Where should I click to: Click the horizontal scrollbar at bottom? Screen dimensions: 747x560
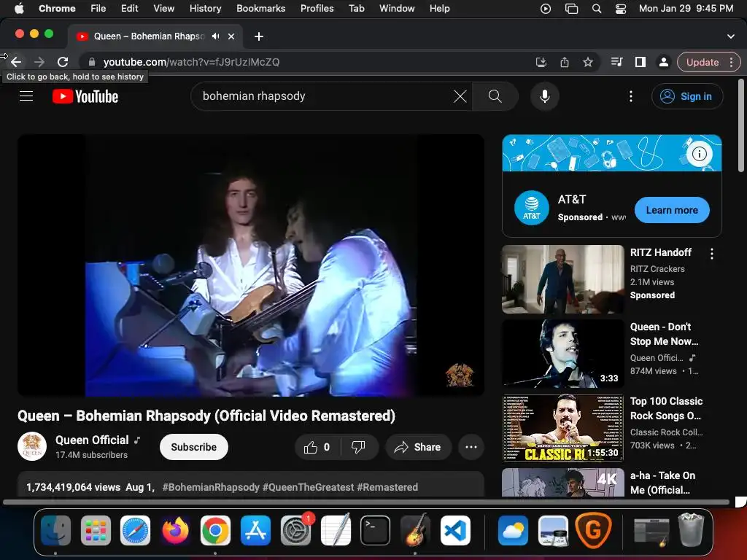(366, 502)
